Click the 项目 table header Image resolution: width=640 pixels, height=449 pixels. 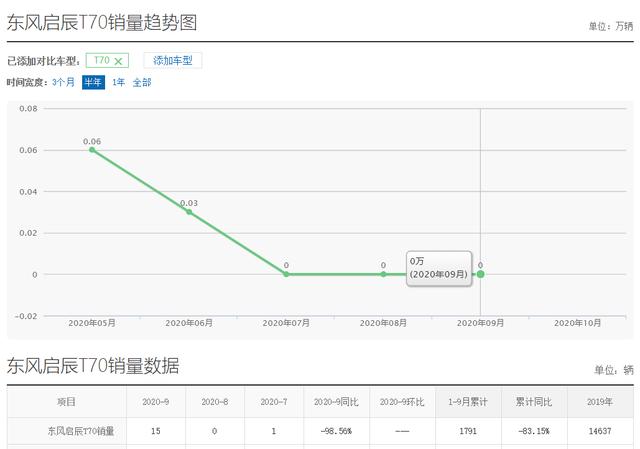(x=67, y=402)
